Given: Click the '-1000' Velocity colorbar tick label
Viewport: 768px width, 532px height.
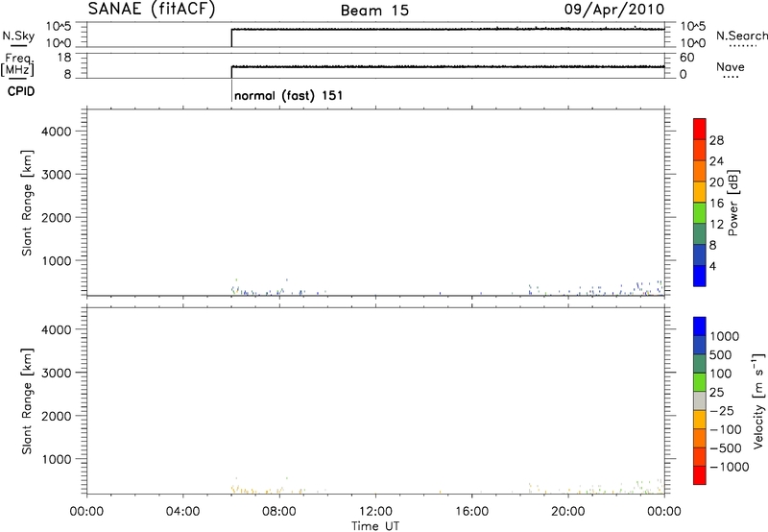Looking at the screenshot, I should click(730, 467).
